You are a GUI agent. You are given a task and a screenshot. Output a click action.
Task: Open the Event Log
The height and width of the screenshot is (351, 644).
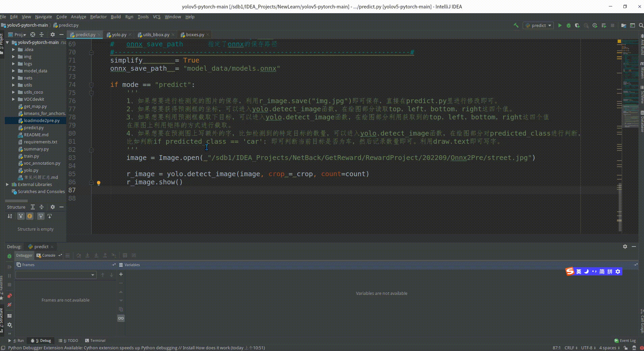pyautogui.click(x=625, y=341)
